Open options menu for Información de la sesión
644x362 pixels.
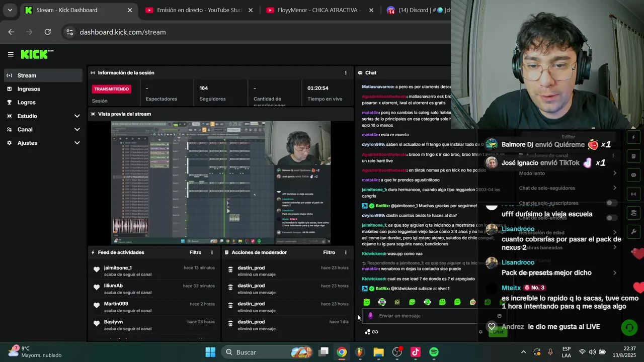346,73
